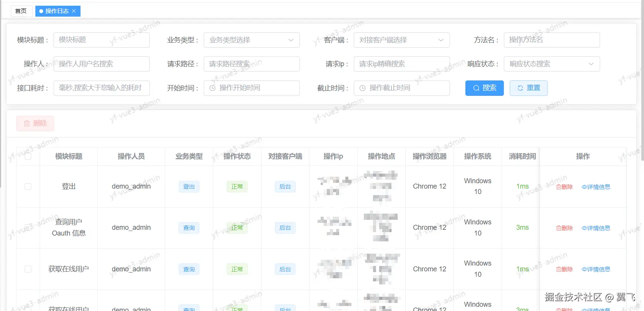Focus the 操作人用户名搜索 input

pyautogui.click(x=101, y=64)
